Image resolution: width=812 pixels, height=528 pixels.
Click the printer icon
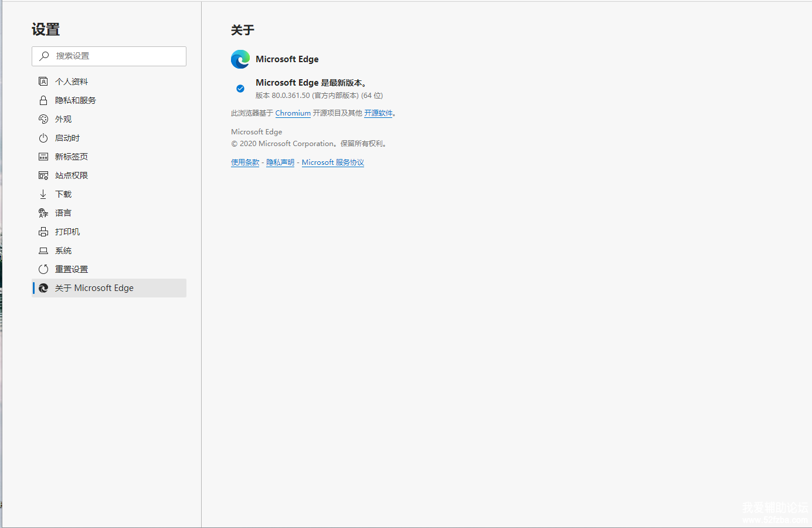tap(43, 232)
